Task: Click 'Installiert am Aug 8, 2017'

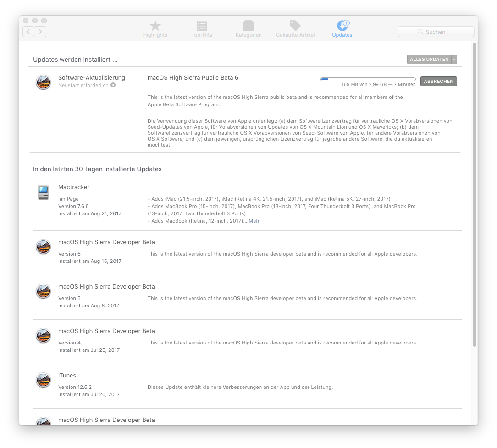Action: (x=89, y=306)
